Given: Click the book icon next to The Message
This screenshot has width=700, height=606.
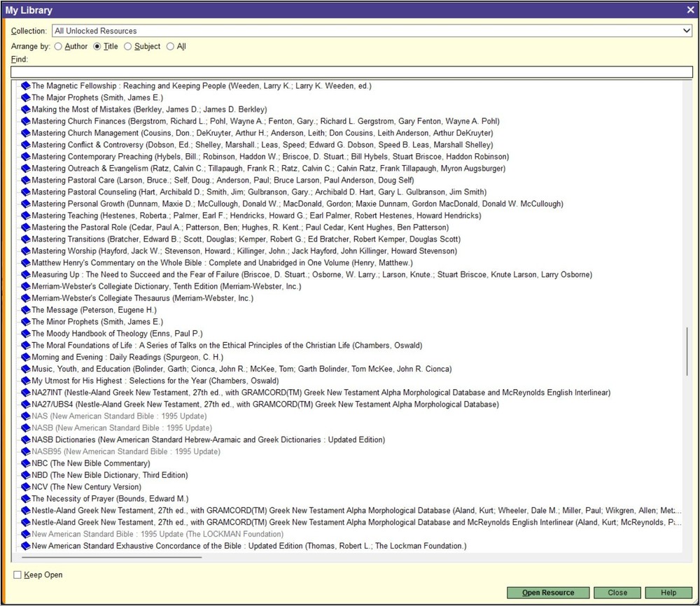Looking at the screenshot, I should [25, 309].
